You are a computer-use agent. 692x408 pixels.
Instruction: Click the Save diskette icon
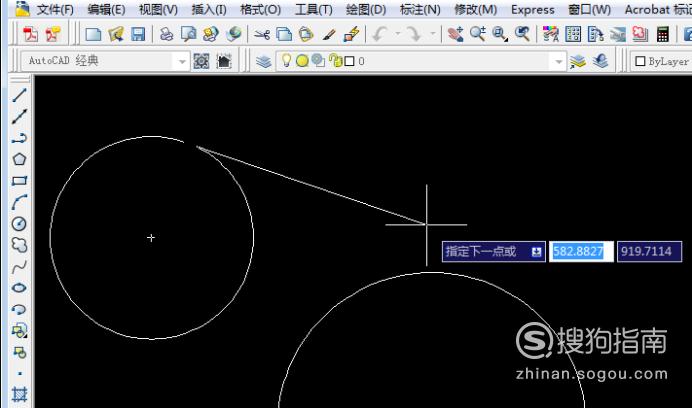click(x=138, y=34)
